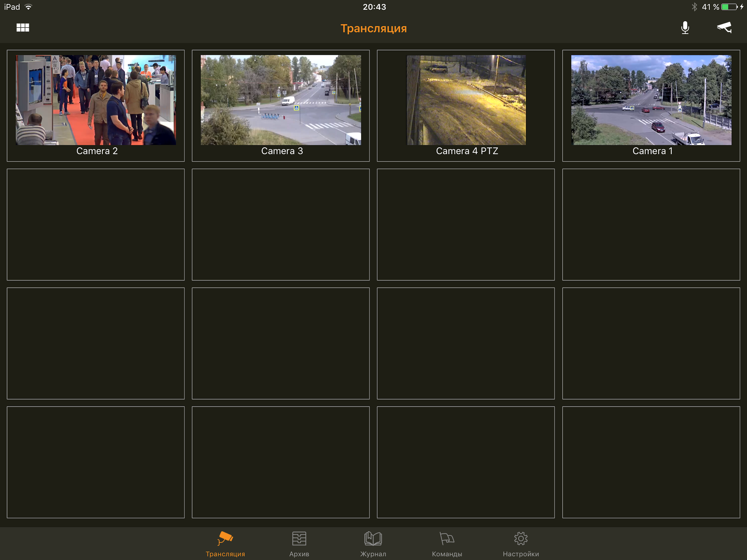Tap the Архив tab label

point(299,554)
